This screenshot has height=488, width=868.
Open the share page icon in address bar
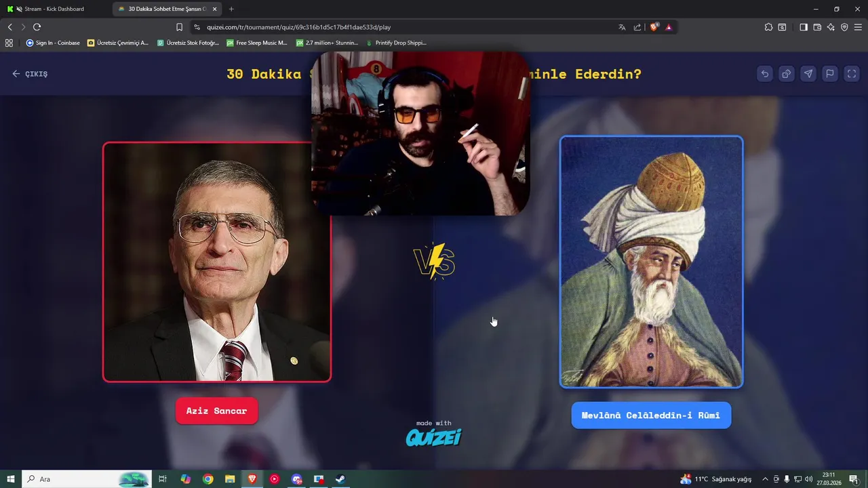click(637, 27)
